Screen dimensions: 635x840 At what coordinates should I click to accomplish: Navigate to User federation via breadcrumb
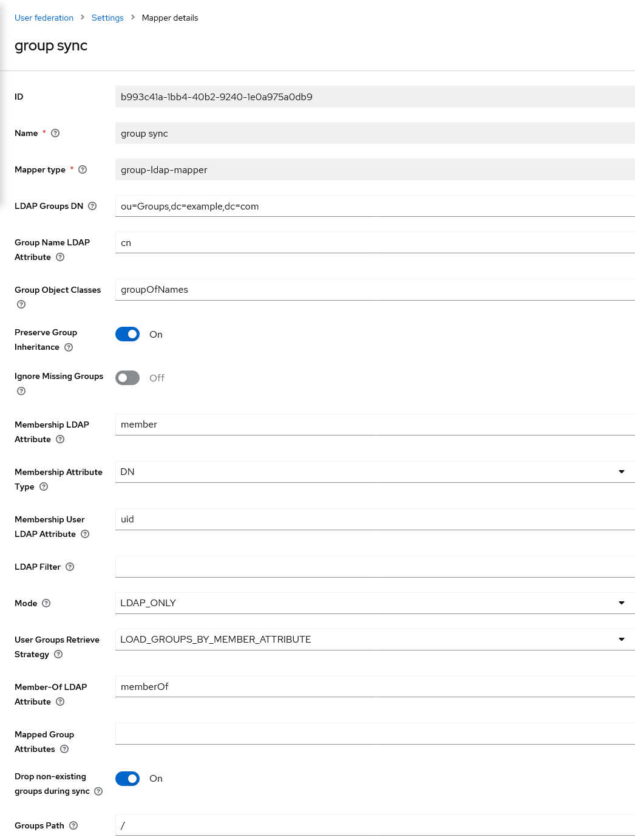pyautogui.click(x=44, y=18)
